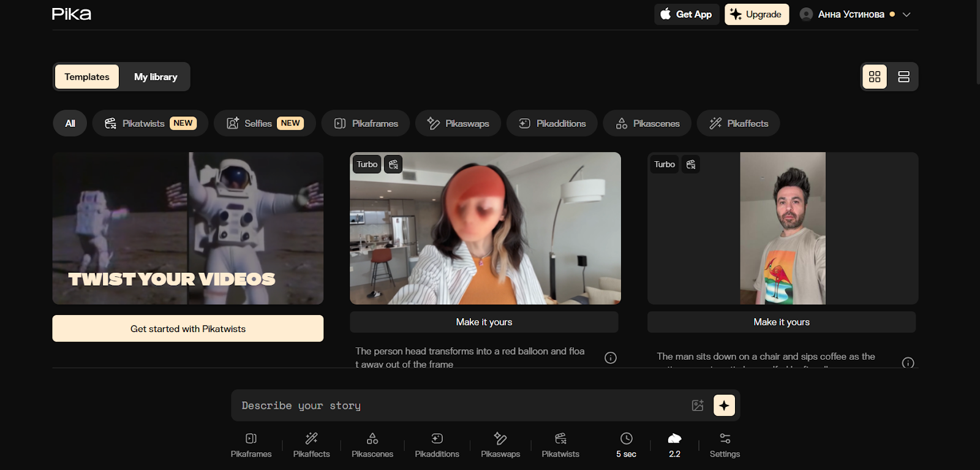Open info icon for coffee template description

(x=908, y=363)
